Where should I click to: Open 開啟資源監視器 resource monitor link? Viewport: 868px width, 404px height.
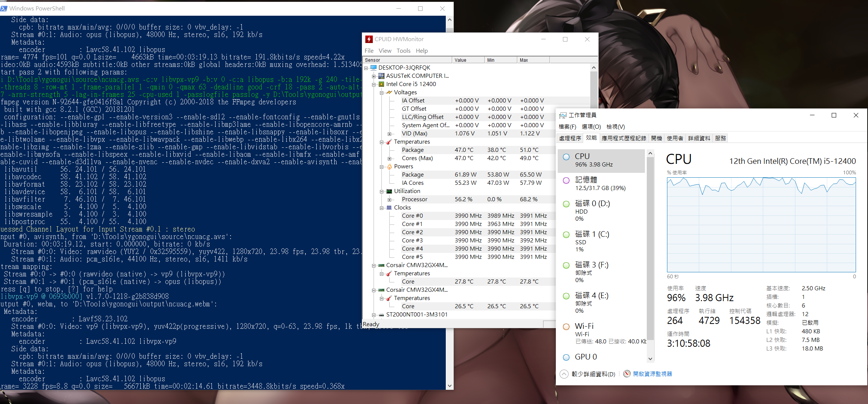(648, 374)
